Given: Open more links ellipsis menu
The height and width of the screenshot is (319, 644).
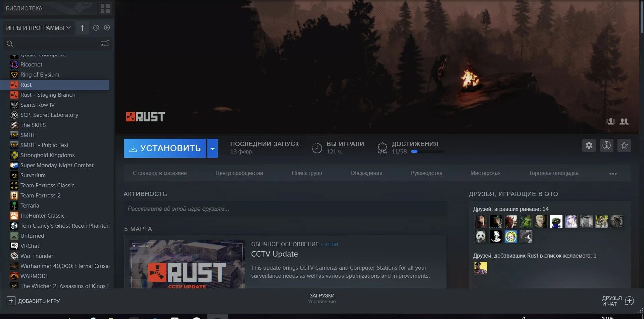Looking at the screenshot, I should point(613,174).
